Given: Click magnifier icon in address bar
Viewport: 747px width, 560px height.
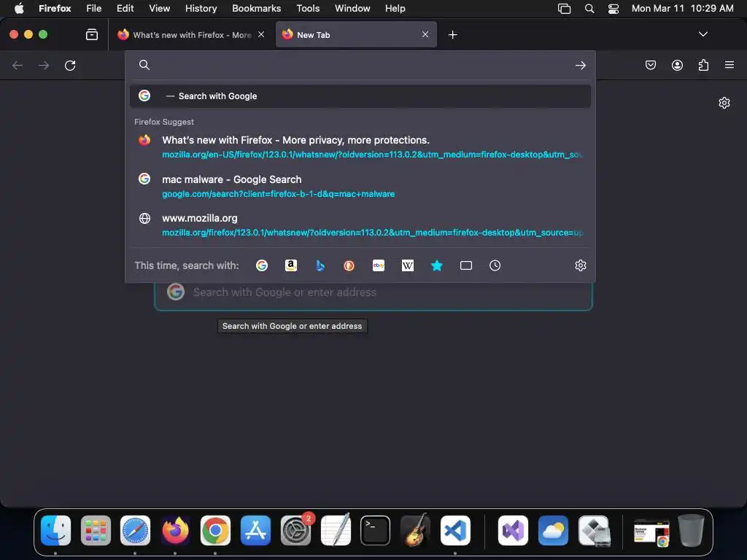Looking at the screenshot, I should (144, 65).
